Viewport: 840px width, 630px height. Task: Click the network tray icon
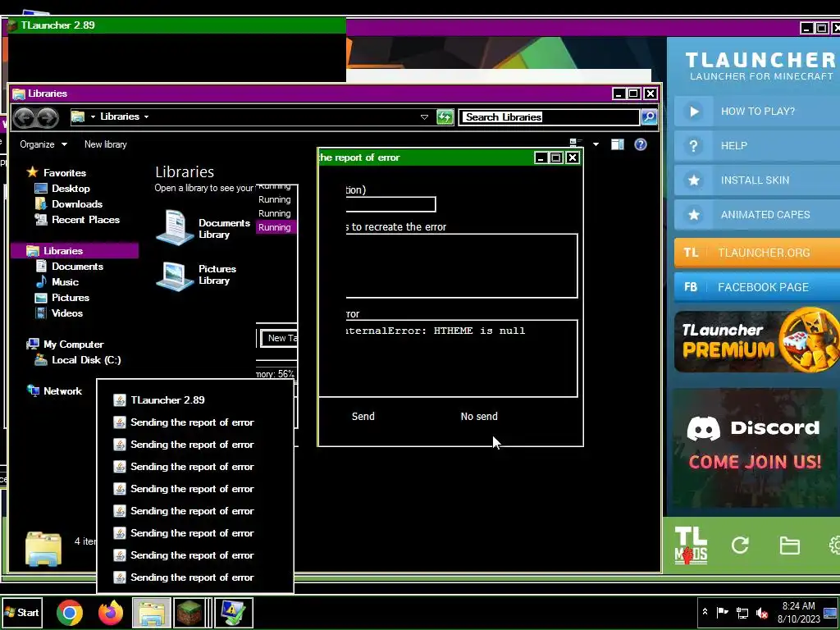click(x=742, y=613)
